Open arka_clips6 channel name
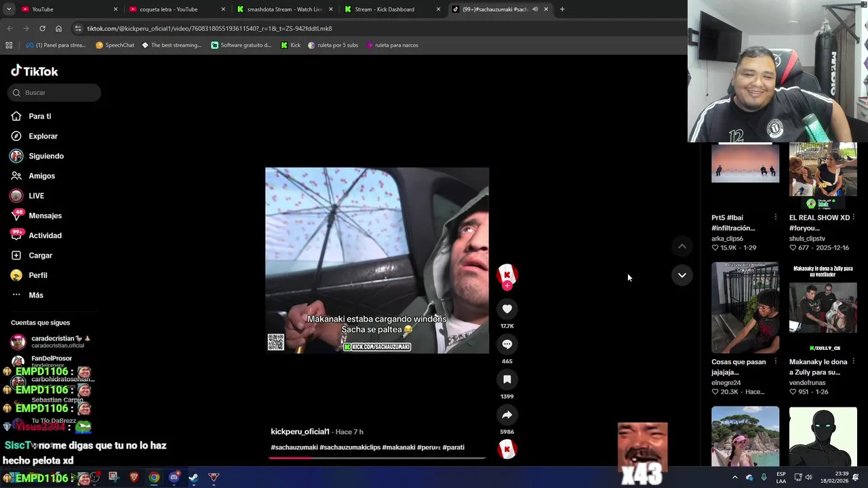This screenshot has width=868, height=488. [727, 239]
